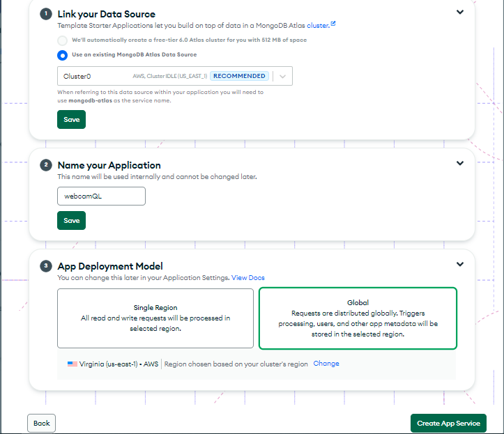Collapse the Link your Data Source section
Image resolution: width=504 pixels, height=434 pixels.
click(x=460, y=13)
